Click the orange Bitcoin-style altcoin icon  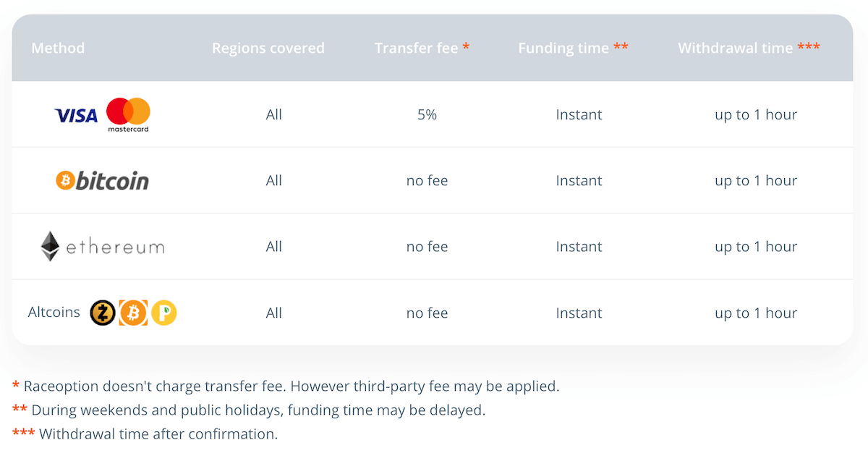[133, 313]
